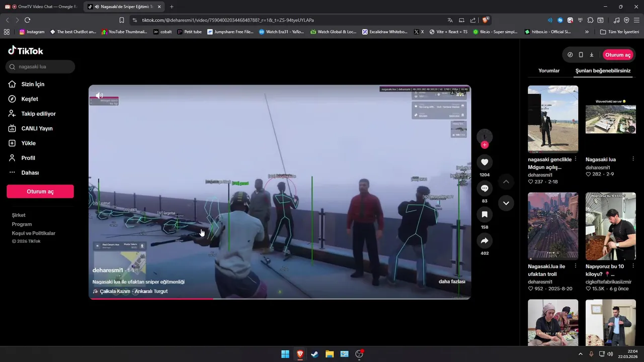Switch to the OmeTV Video Chat tab
644x362 pixels.
coord(41,7)
